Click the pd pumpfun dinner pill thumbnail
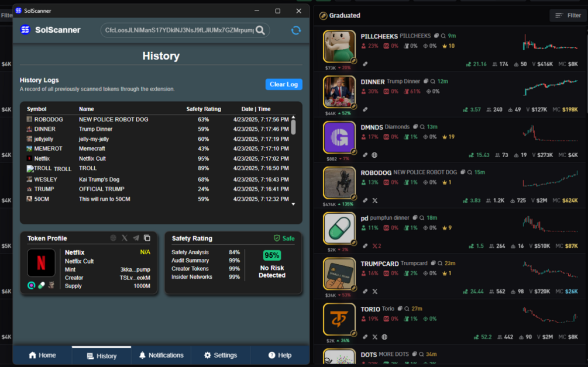This screenshot has width=588, height=367. (x=339, y=228)
